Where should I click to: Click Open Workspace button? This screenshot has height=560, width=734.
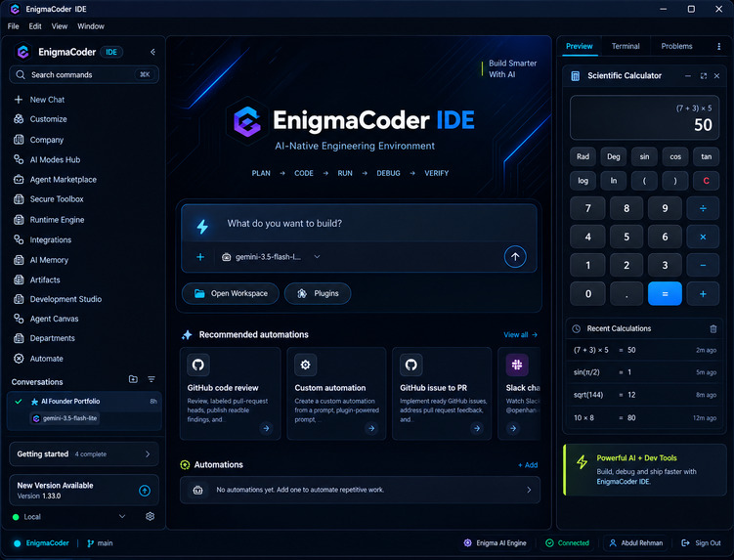(231, 293)
